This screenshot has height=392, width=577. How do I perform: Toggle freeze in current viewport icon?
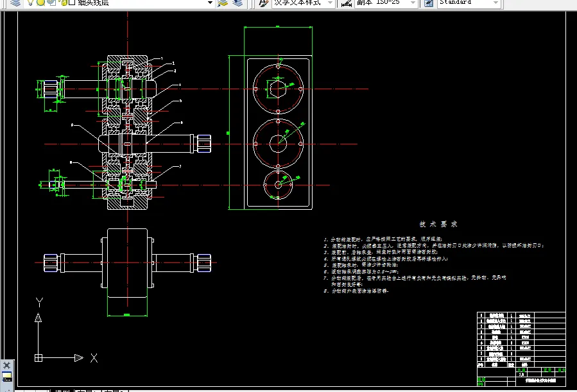coord(51,3)
